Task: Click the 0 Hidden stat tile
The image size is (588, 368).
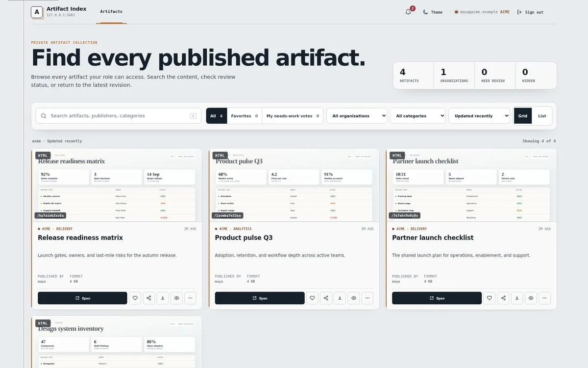Action: (x=536, y=76)
